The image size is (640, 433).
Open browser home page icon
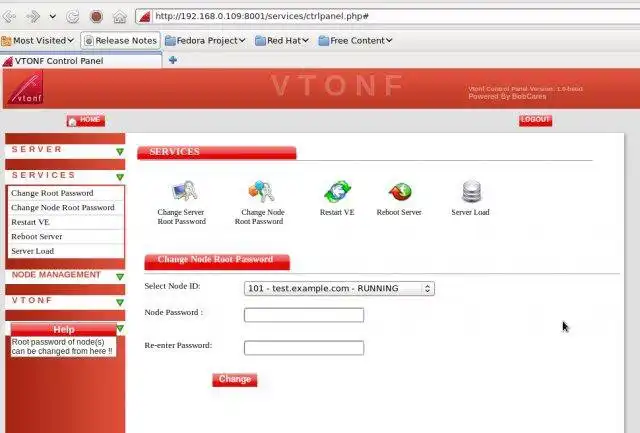[x=120, y=17]
